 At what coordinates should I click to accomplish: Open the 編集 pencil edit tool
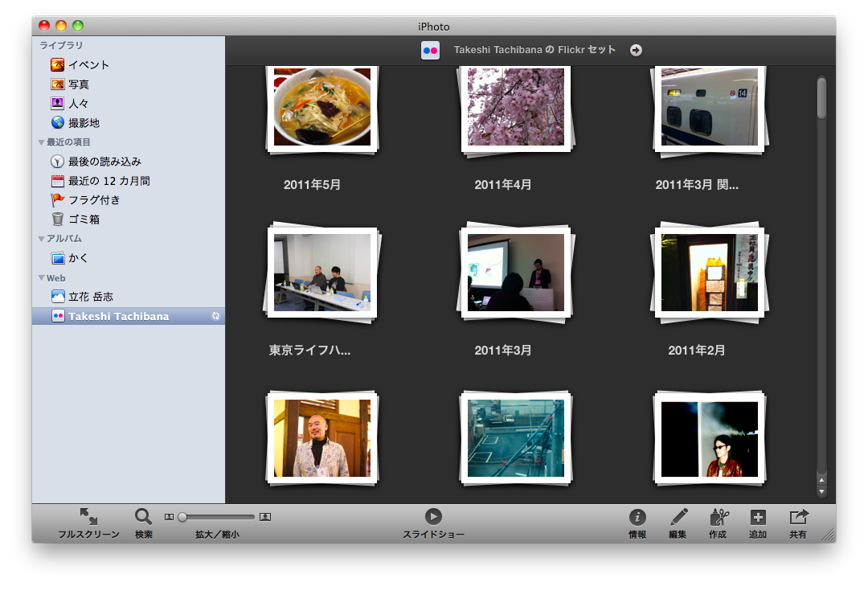point(678,517)
